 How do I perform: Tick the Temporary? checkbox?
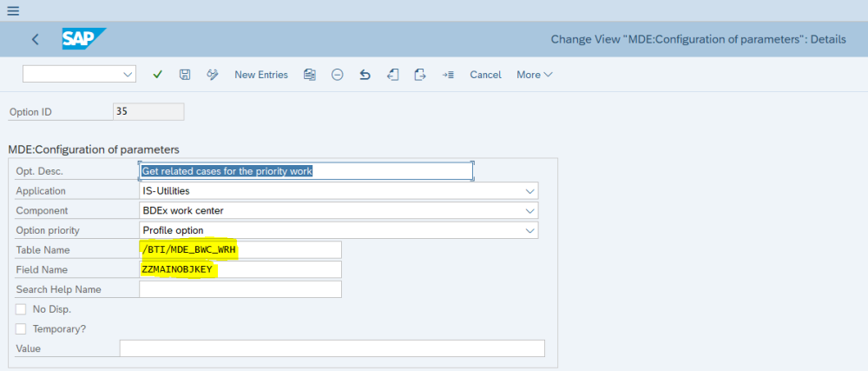point(21,329)
